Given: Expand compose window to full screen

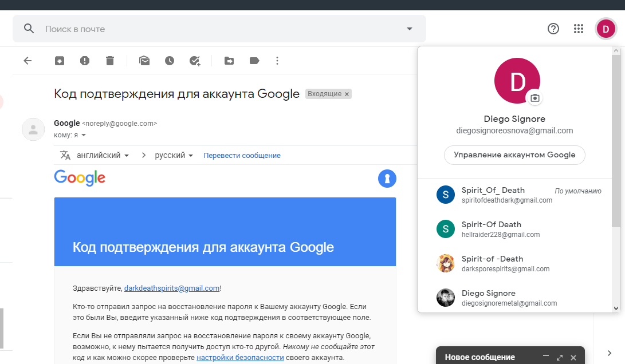Looking at the screenshot, I should 560,357.
